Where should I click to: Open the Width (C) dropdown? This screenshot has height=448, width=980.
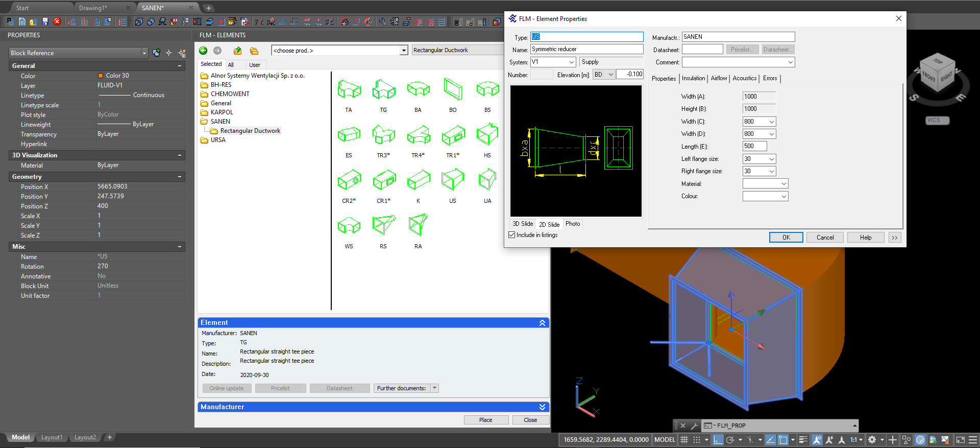(771, 122)
